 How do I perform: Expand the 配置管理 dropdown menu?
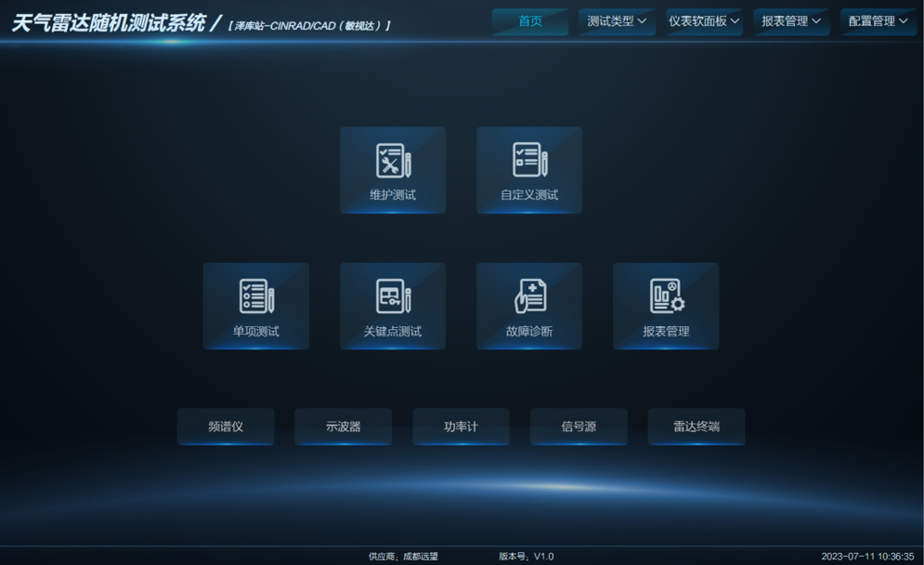coord(878,21)
